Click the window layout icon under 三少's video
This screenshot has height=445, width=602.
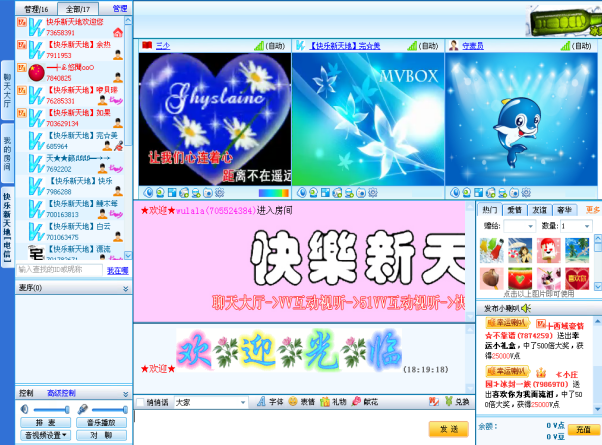172,192
